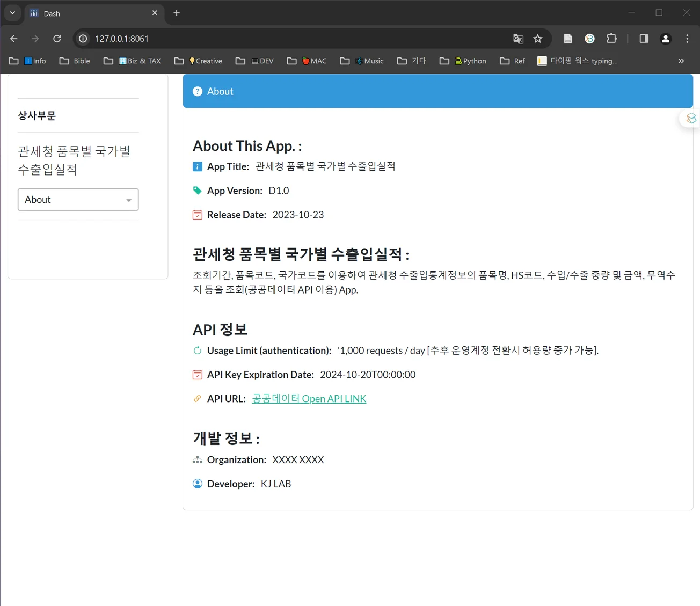This screenshot has height=606, width=700.
Task: Click the sidebar 관세청 품목별 국가별 title
Action: coord(74,160)
